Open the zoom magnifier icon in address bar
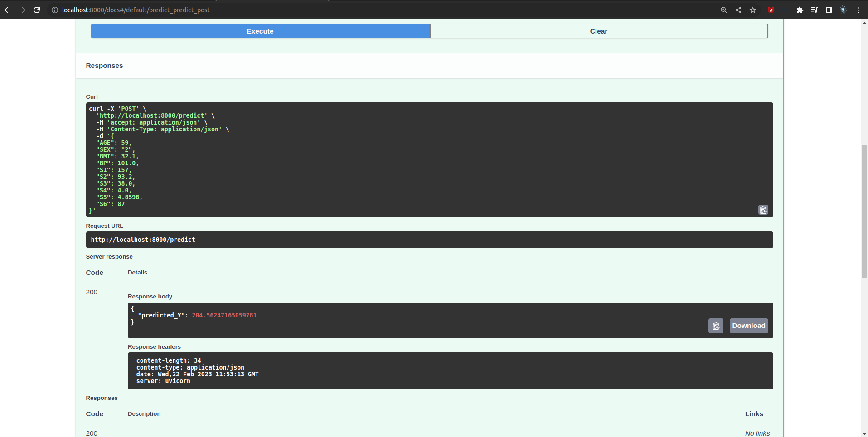Screen dimensions: 868x437 [x=724, y=10]
